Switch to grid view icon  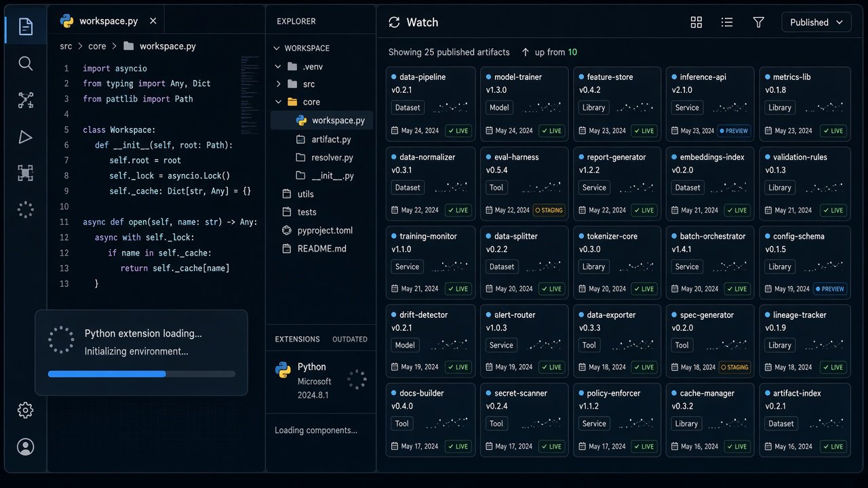coord(696,22)
